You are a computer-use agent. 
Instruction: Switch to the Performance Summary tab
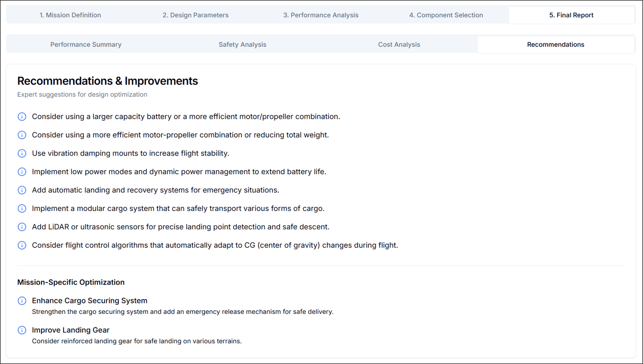click(86, 44)
